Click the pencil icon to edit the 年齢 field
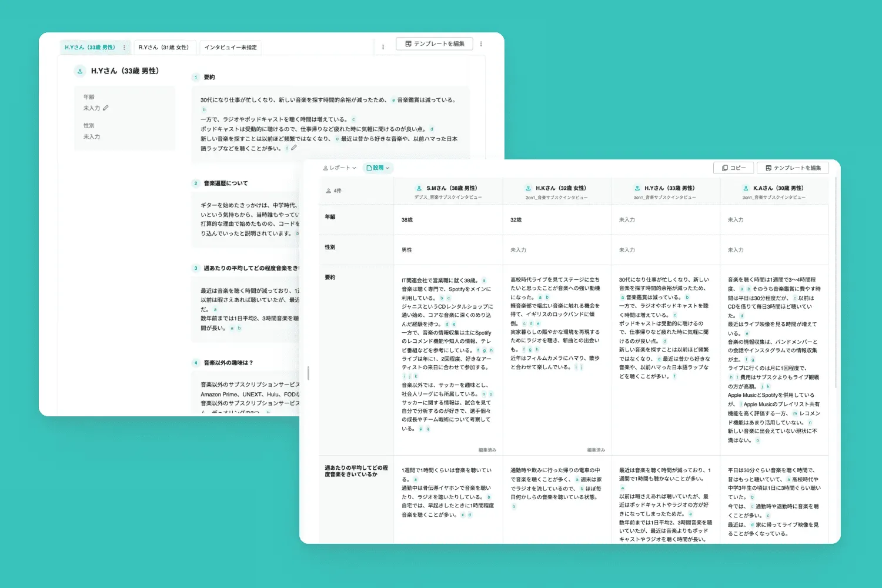 [106, 108]
